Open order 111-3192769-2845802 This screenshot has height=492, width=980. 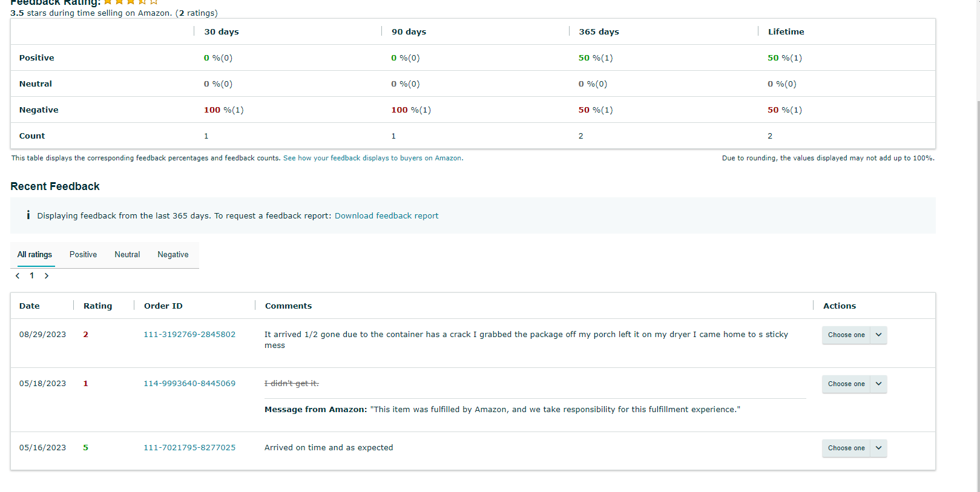click(189, 335)
